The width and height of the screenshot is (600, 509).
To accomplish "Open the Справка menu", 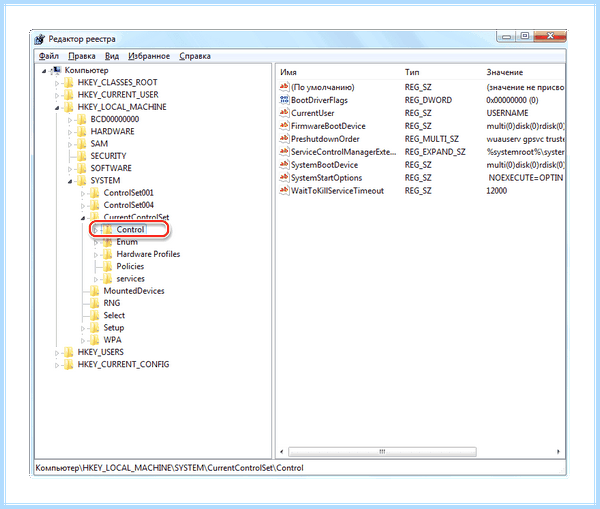I will click(x=195, y=56).
